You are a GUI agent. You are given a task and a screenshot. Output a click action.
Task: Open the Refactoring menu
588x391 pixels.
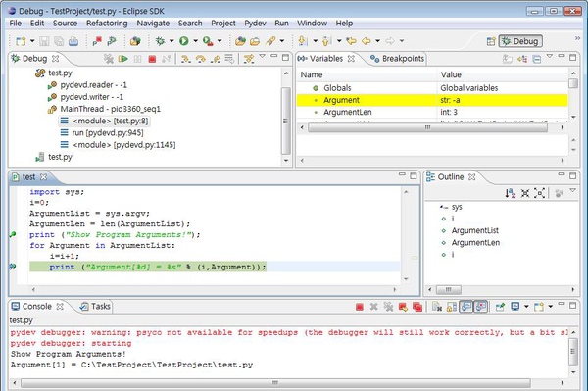(107, 24)
